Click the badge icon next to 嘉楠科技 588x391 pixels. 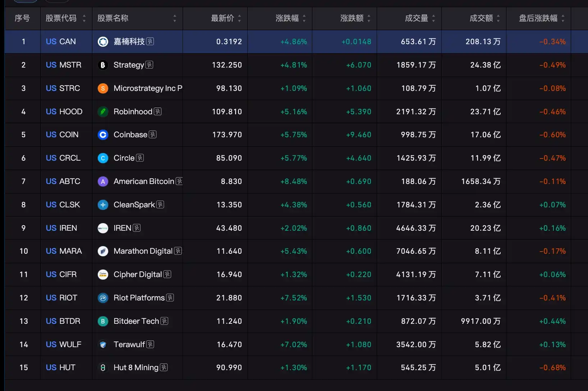(150, 41)
